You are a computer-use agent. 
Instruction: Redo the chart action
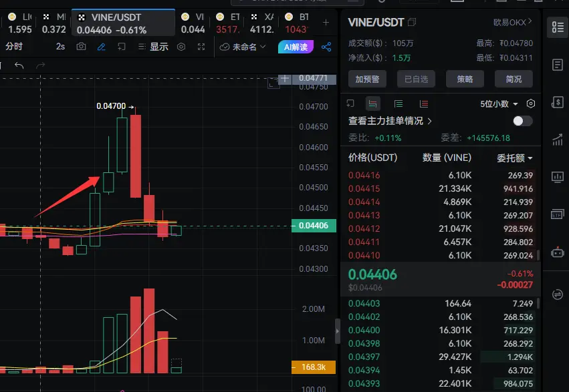41,65
